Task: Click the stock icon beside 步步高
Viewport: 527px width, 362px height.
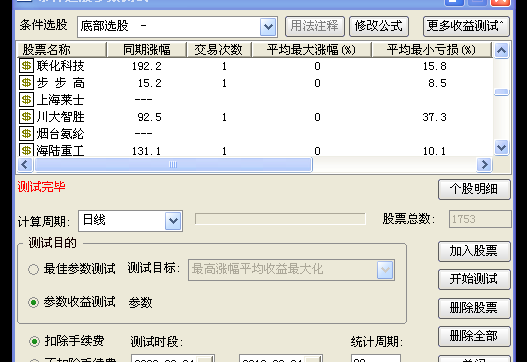Action: pos(27,82)
